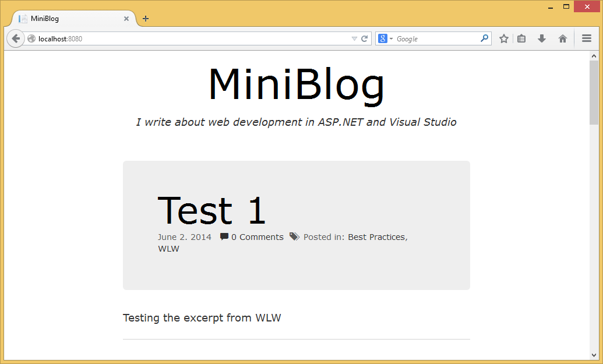Open a new browser tab

[x=144, y=18]
